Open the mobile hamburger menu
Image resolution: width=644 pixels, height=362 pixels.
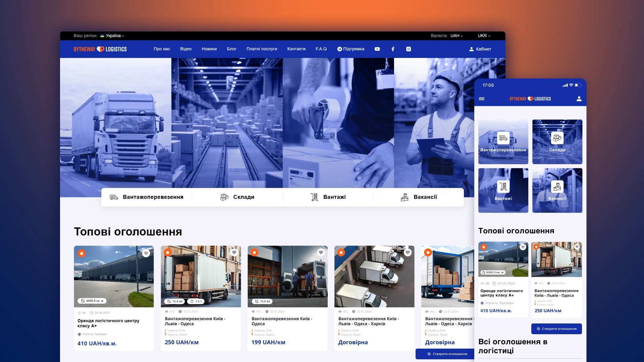coord(482,99)
